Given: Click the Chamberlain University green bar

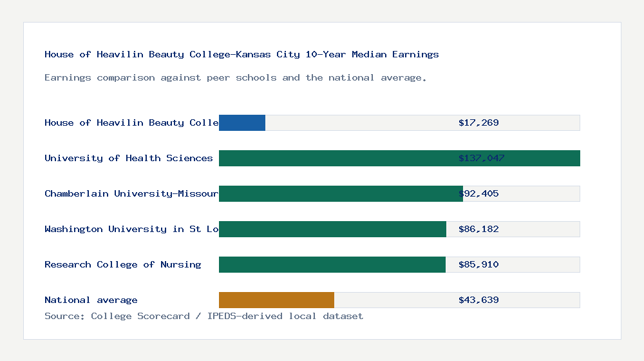Looking at the screenshot, I should pyautogui.click(x=341, y=193).
